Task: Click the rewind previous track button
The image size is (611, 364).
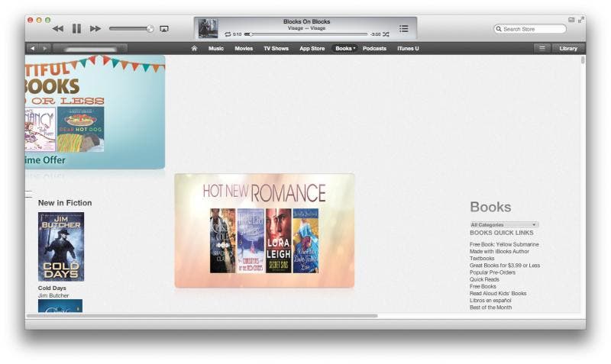Action: (x=58, y=28)
